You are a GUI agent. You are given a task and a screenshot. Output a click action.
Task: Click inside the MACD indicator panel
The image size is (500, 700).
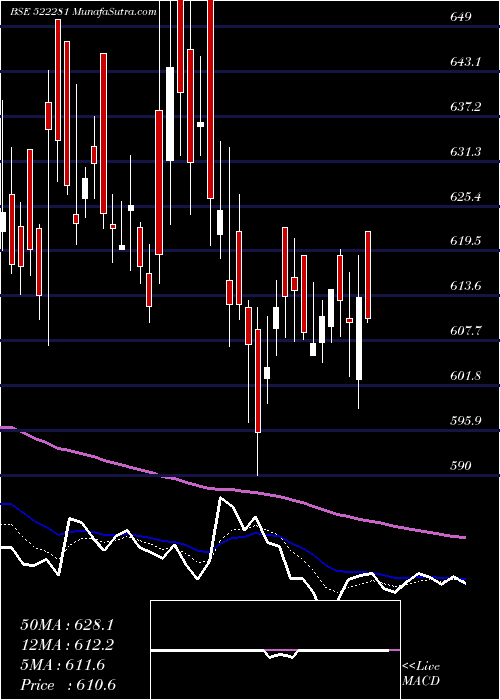(275, 650)
